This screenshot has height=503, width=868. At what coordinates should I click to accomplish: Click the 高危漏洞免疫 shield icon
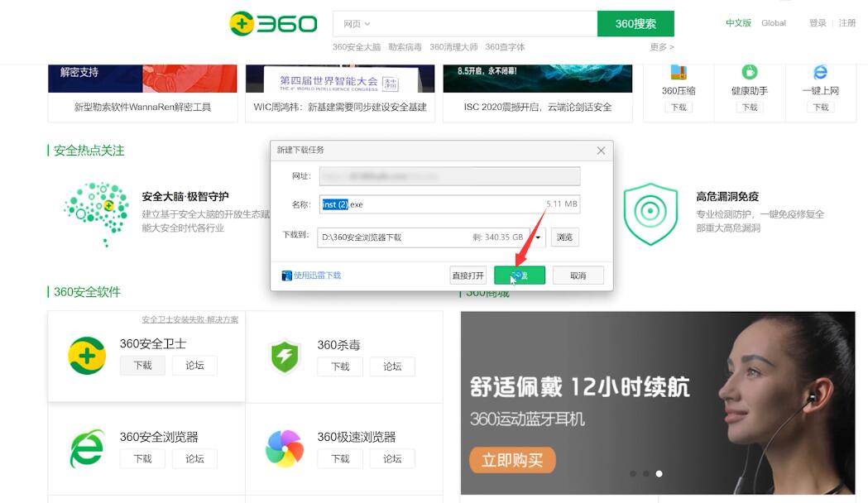point(650,213)
